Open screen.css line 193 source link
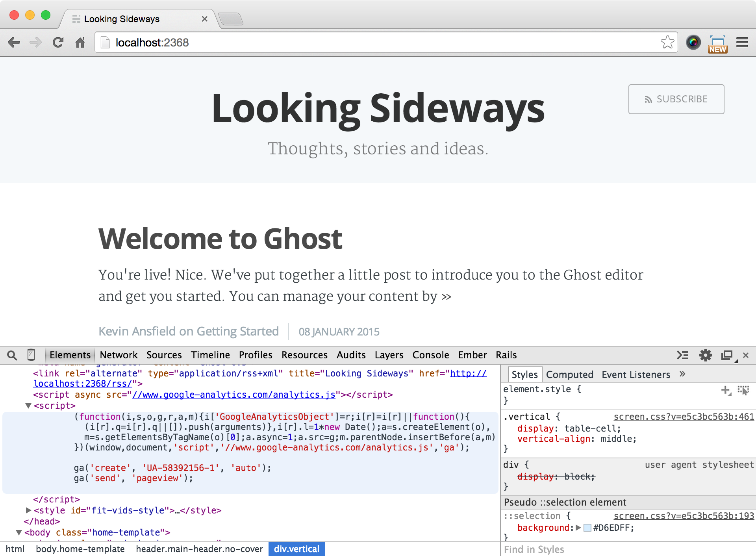The image size is (756, 556). point(684,516)
